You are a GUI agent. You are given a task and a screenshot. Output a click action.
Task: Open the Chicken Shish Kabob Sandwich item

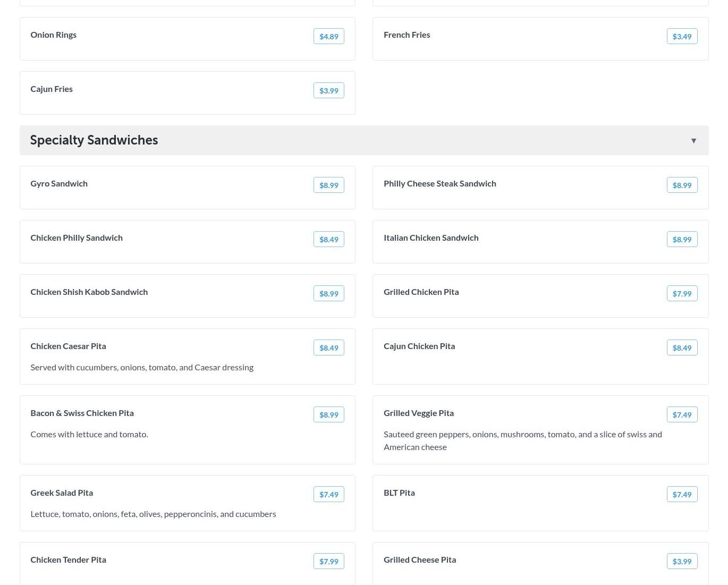click(89, 292)
